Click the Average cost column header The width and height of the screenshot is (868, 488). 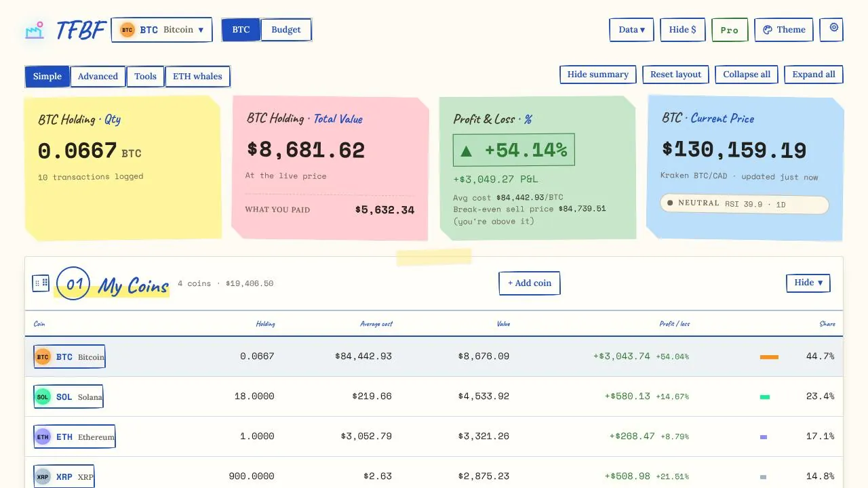(x=376, y=324)
